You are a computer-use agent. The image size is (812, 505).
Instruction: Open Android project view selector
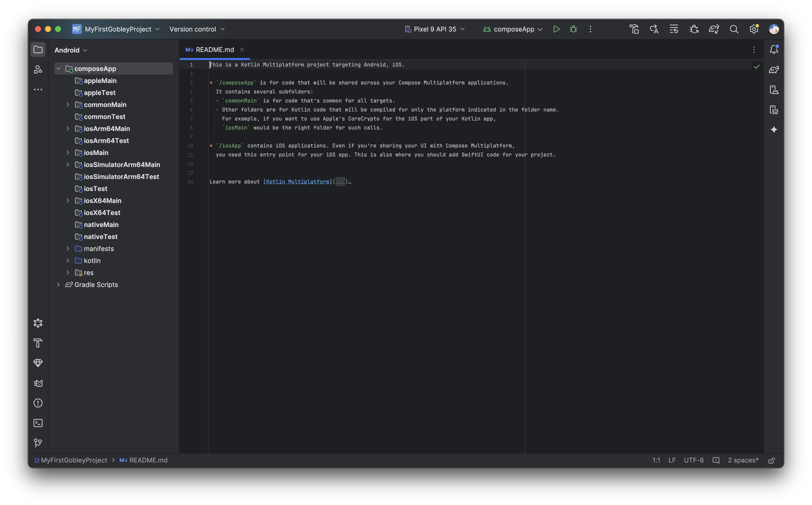[x=71, y=50]
